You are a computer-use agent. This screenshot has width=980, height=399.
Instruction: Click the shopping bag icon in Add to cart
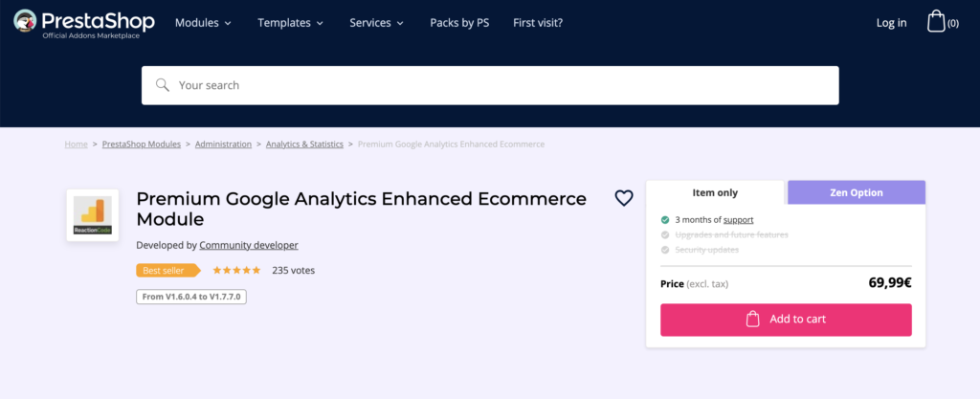(x=753, y=319)
